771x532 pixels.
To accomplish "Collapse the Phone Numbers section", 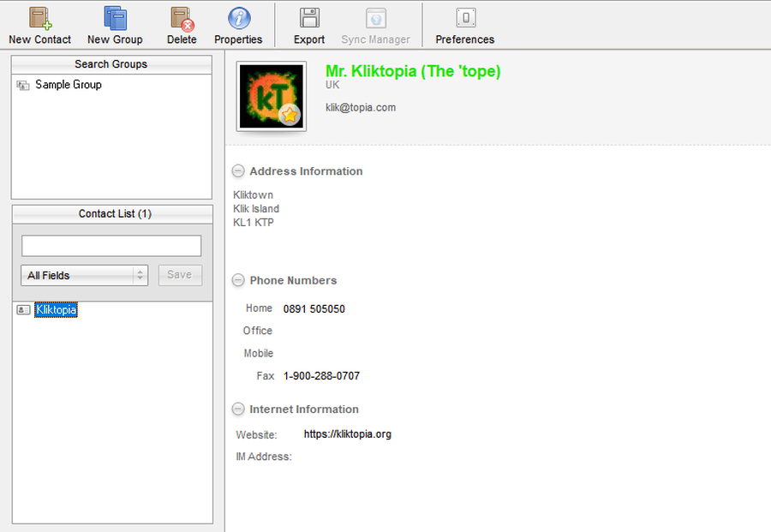I will tap(238, 280).
